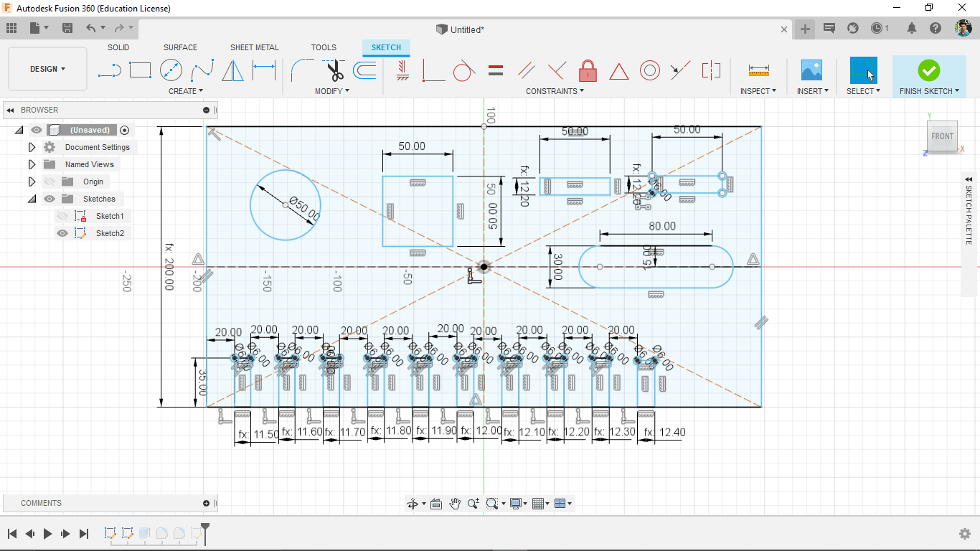The image size is (980, 551).
Task: Activate the Unsaved component radio button
Action: (x=125, y=130)
